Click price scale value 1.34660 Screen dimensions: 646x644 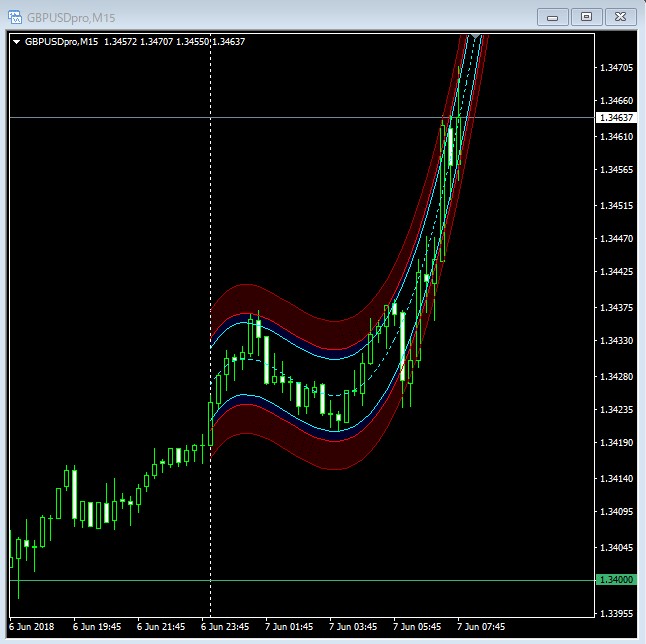[x=616, y=101]
